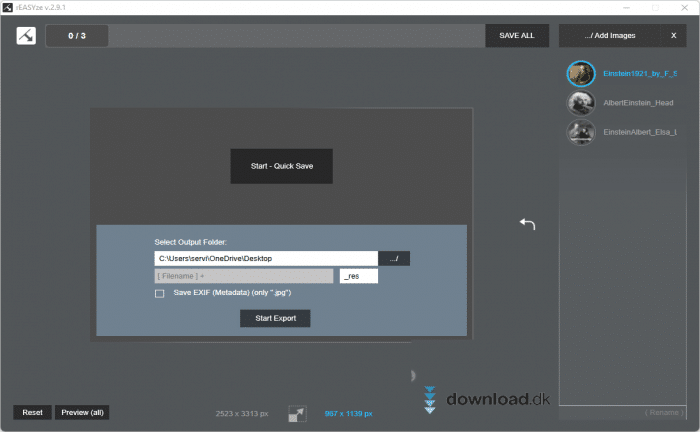Click the ( Rename ) label
This screenshot has height=432, width=700.
(x=663, y=413)
